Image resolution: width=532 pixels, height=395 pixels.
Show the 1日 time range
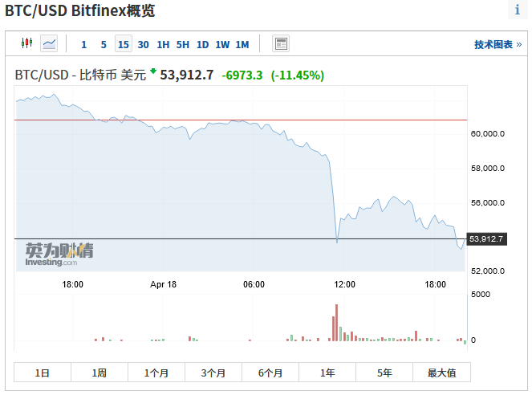[43, 373]
